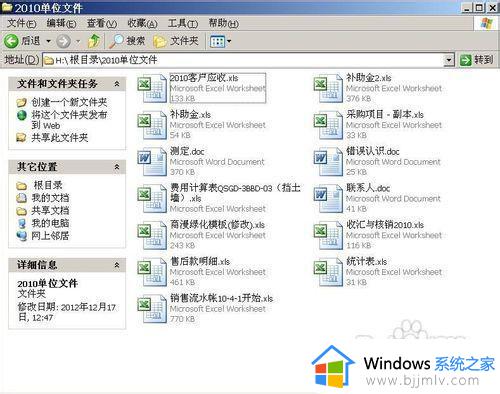The height and width of the screenshot is (394, 500).
Task: Select the 2010客户应收.xls file icon
Action: click(x=152, y=88)
